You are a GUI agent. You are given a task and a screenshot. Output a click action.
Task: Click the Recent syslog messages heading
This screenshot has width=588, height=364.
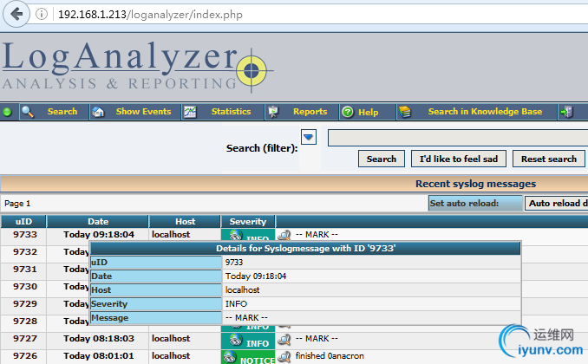475,184
